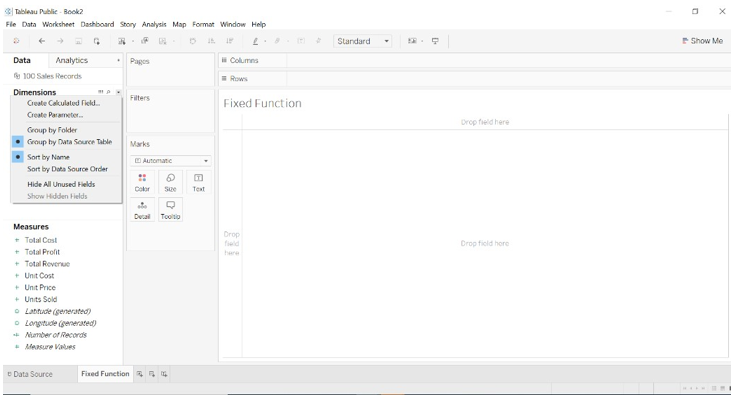This screenshot has width=733, height=398.
Task: Switch to the Analytics tab
Action: pyautogui.click(x=72, y=60)
